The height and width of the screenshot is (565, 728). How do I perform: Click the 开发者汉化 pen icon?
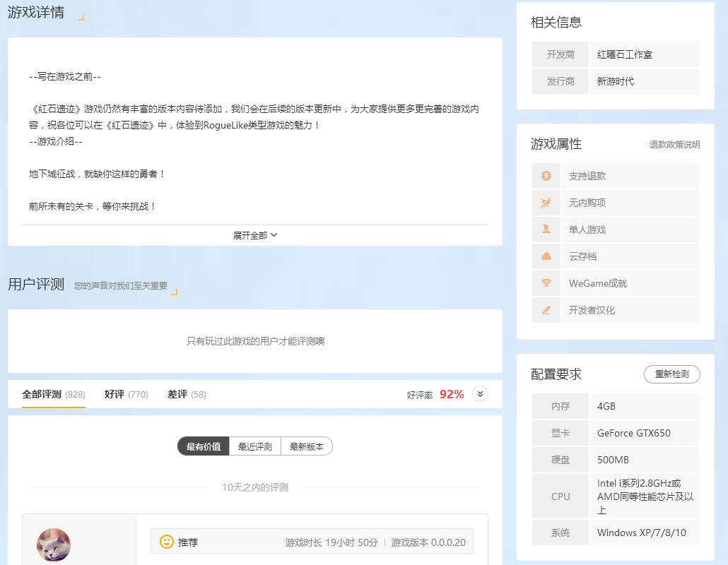(546, 309)
